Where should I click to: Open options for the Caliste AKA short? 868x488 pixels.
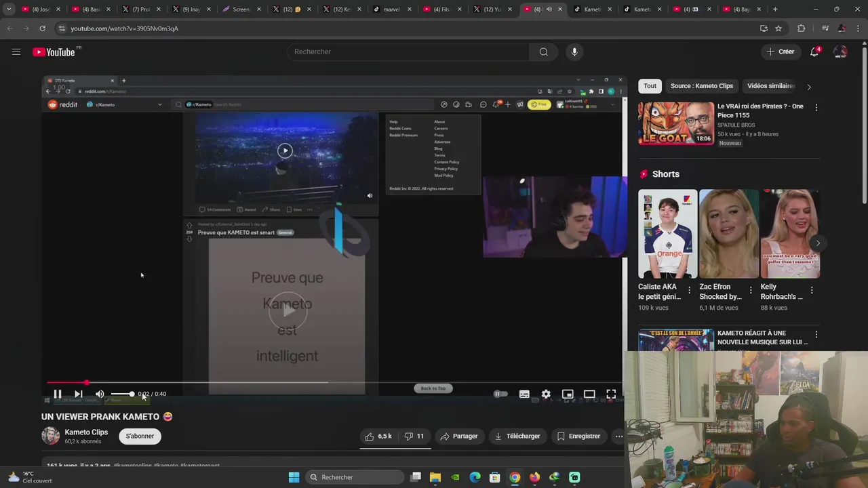tap(690, 290)
